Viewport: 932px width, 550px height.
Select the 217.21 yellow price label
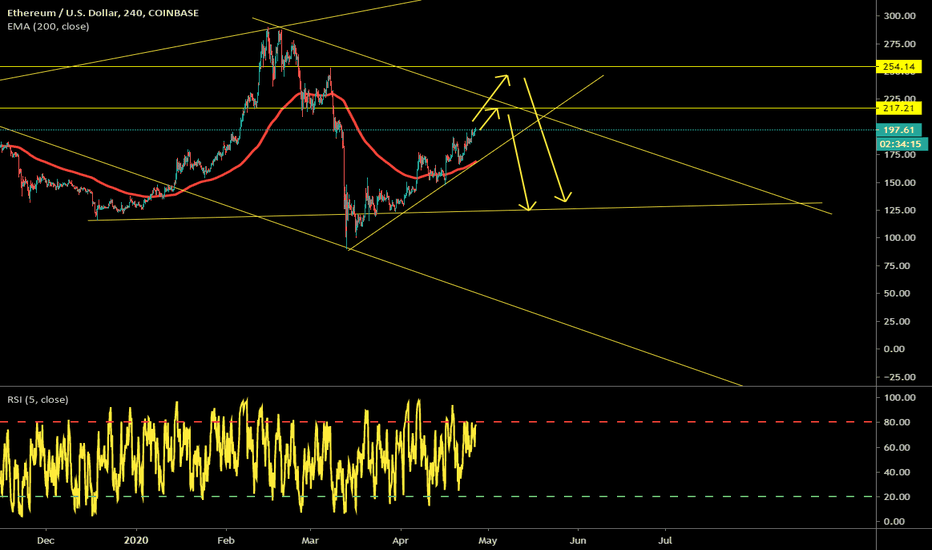coord(899,108)
